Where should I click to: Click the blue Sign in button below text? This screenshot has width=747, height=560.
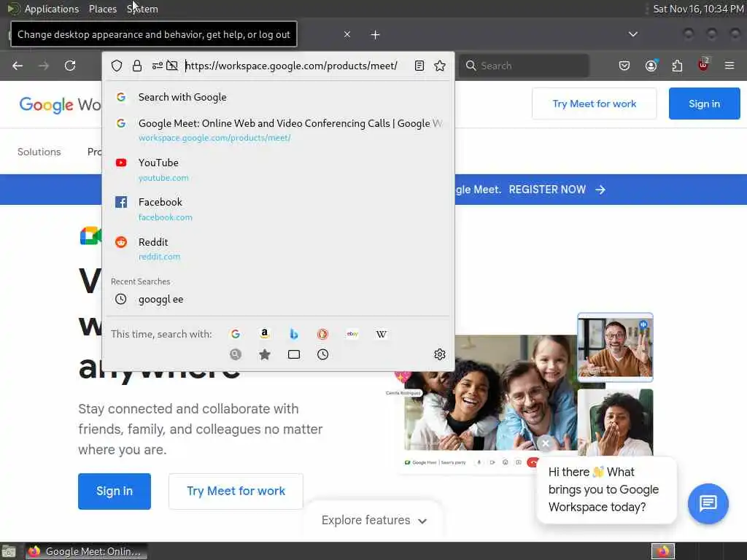point(115,491)
